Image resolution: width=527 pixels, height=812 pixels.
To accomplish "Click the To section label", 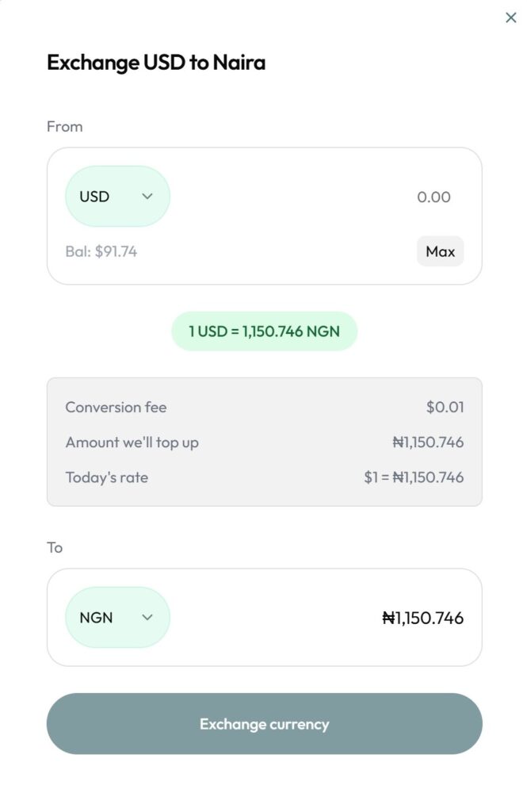I will click(x=55, y=548).
